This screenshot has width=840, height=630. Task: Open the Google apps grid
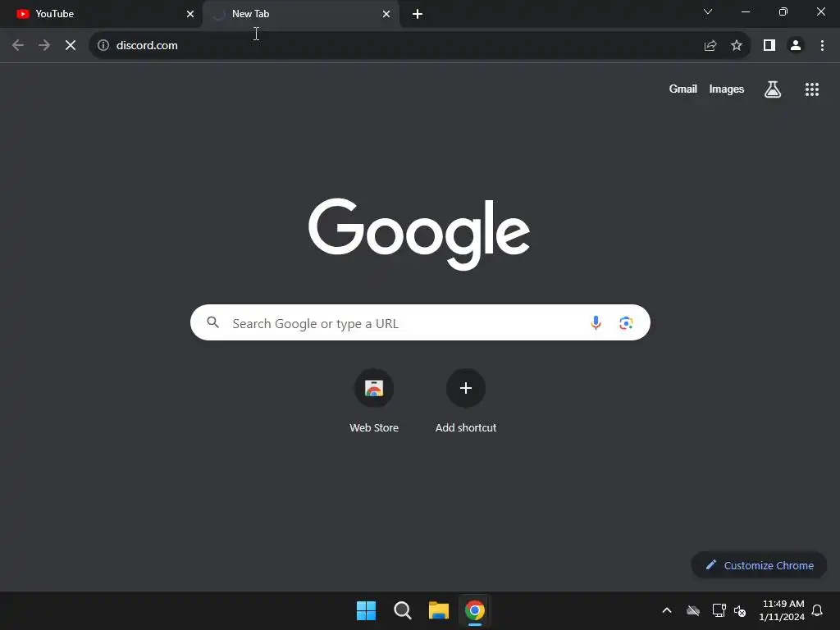coord(811,89)
